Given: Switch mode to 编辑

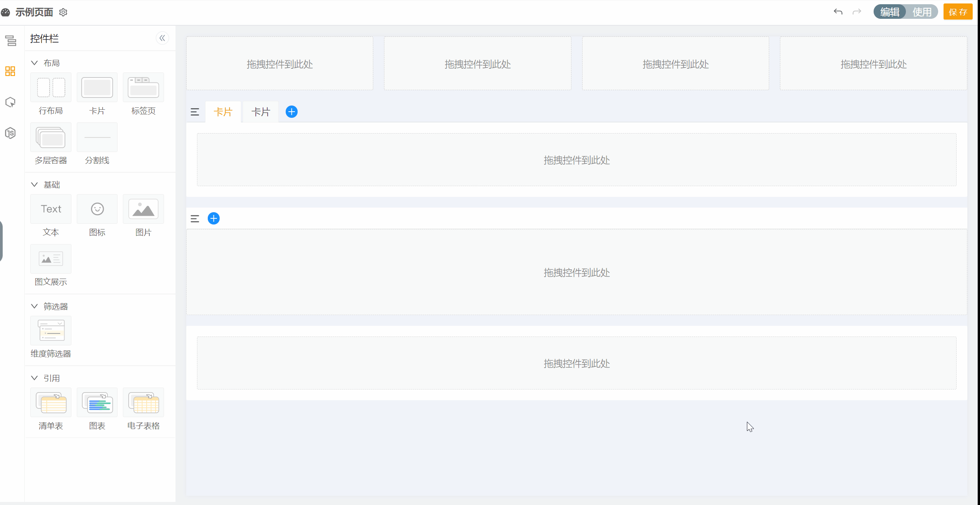Looking at the screenshot, I should (x=890, y=12).
